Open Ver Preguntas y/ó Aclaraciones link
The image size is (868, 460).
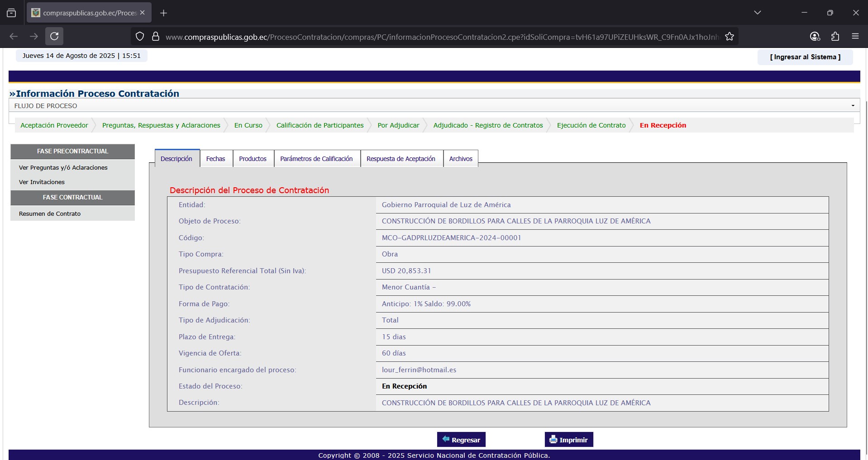coord(63,167)
